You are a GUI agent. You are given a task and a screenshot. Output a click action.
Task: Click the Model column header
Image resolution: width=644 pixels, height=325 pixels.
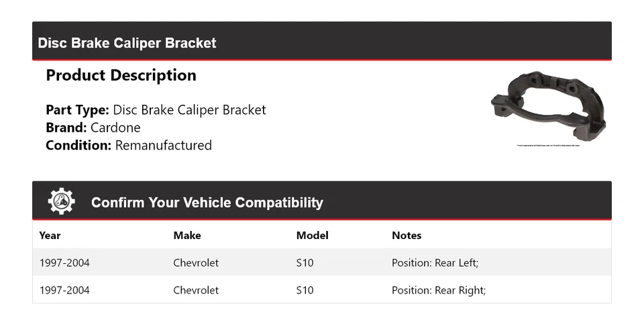[312, 235]
